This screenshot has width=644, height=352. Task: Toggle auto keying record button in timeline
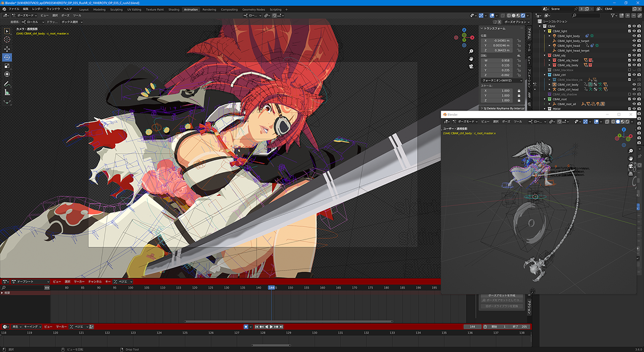pyautogui.click(x=246, y=327)
